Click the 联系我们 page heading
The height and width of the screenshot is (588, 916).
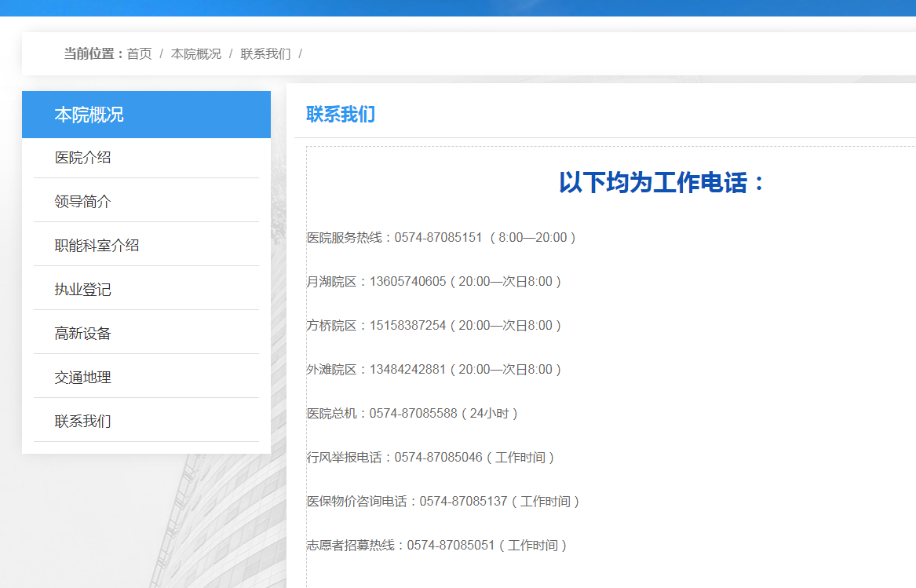point(341,114)
